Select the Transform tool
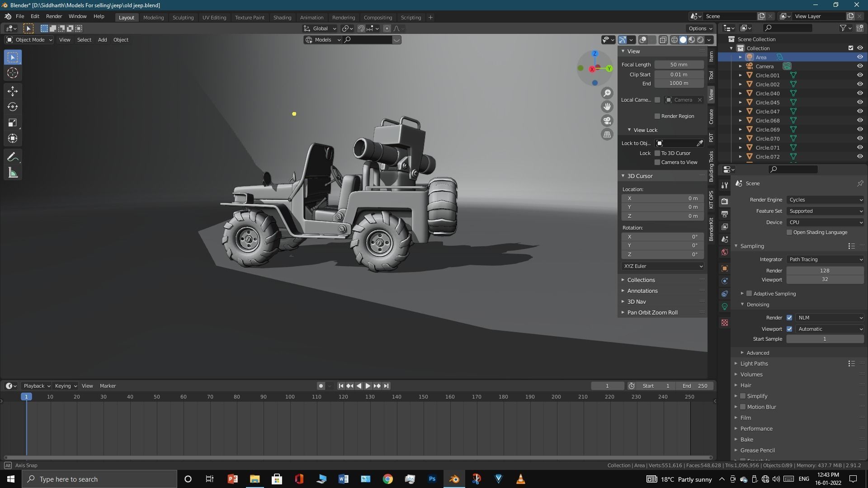The height and width of the screenshot is (488, 868). click(x=13, y=139)
